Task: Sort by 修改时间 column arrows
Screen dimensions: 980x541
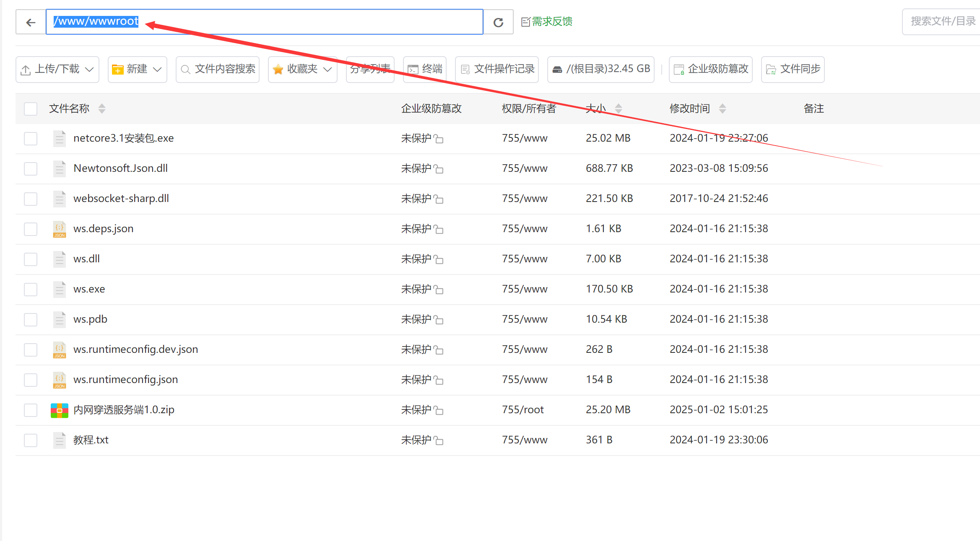Action: point(723,109)
